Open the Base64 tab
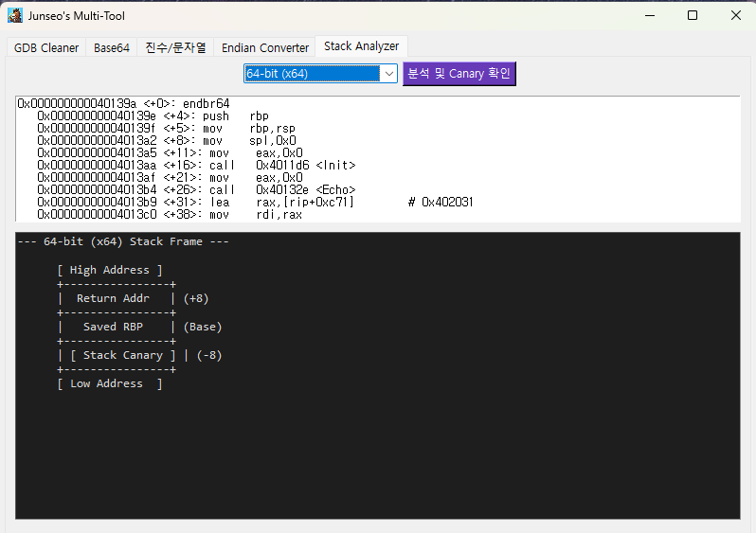Image resolution: width=756 pixels, height=533 pixels. tap(112, 47)
